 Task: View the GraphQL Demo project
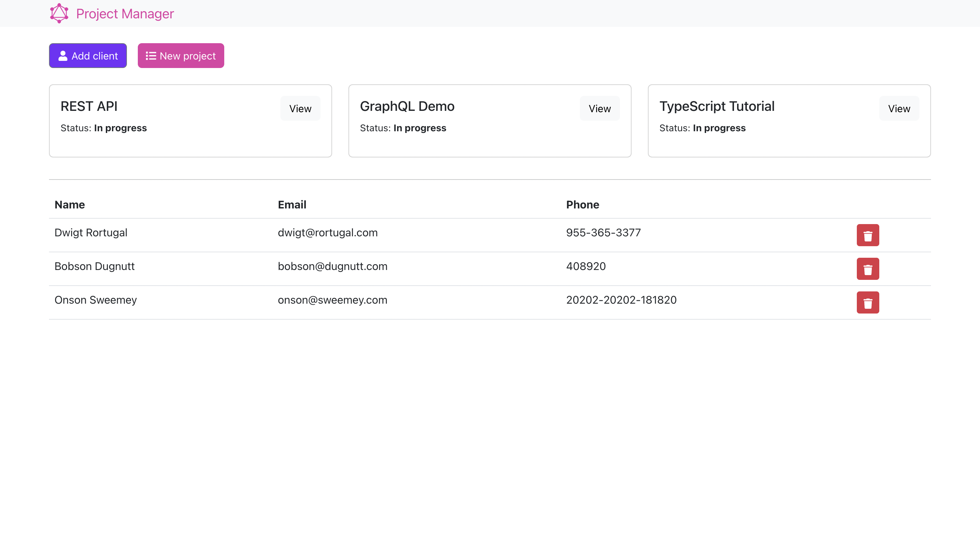pos(600,108)
